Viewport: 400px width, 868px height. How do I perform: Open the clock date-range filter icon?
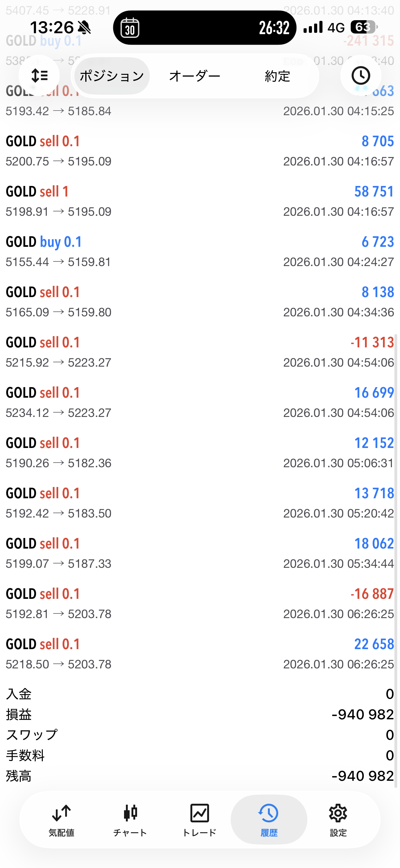tap(361, 75)
